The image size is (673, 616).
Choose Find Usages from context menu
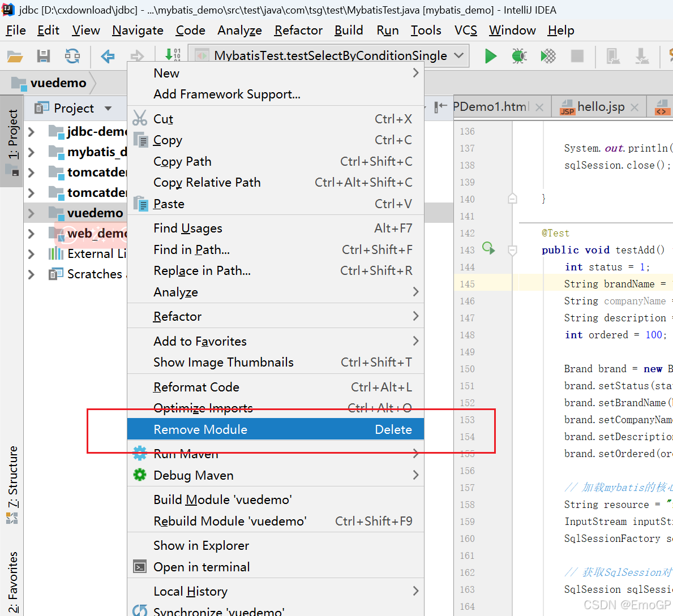click(x=276, y=228)
